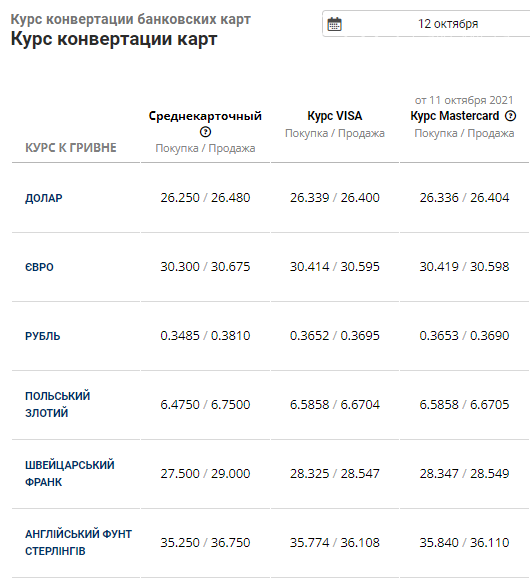Open the РУБЛЬ currency link
This screenshot has width=530, height=581.
[x=43, y=336]
